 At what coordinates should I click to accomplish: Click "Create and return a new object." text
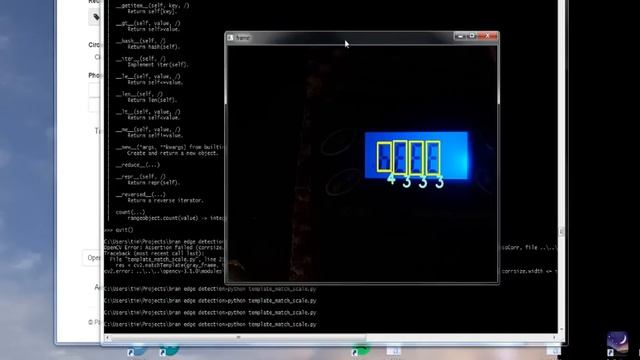coord(173,153)
